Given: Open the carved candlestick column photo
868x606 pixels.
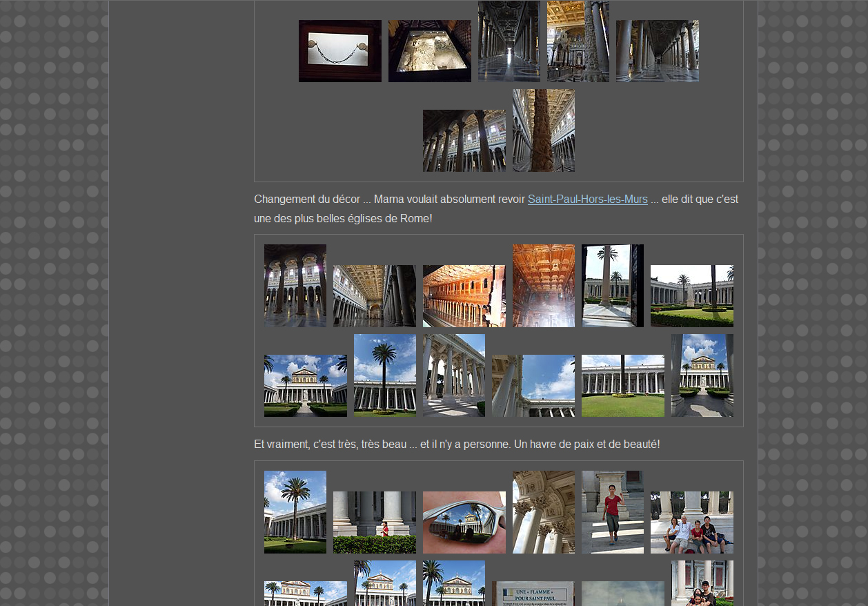Looking at the screenshot, I should tap(543, 130).
